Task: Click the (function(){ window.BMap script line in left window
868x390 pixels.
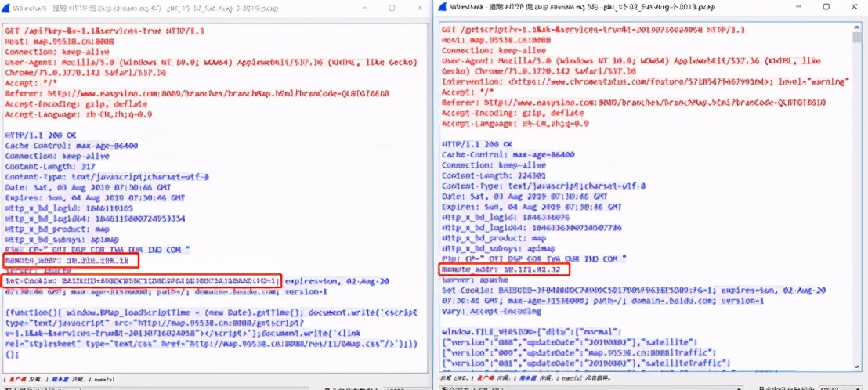Action: tap(212, 312)
